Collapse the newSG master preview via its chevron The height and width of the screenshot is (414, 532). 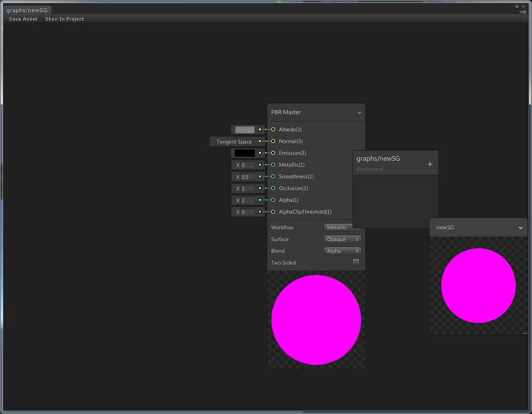(x=520, y=227)
